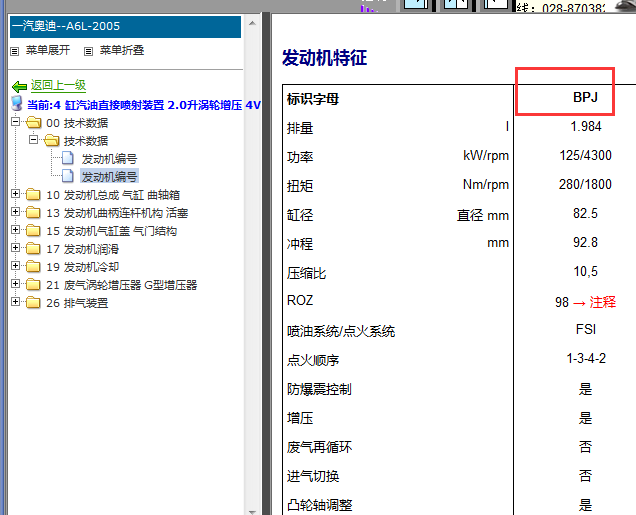Screen dimensions: 636x515
Task: Click the green back arrow icon
Action: tap(19, 86)
